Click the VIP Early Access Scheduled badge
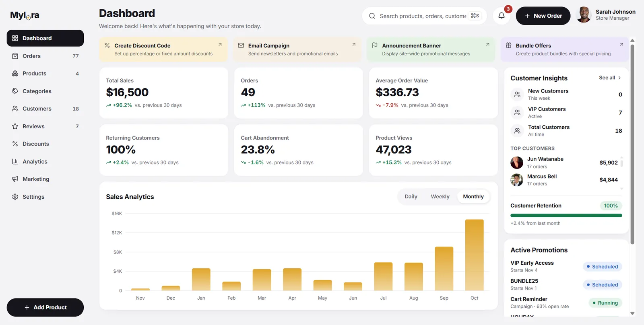 point(603,267)
